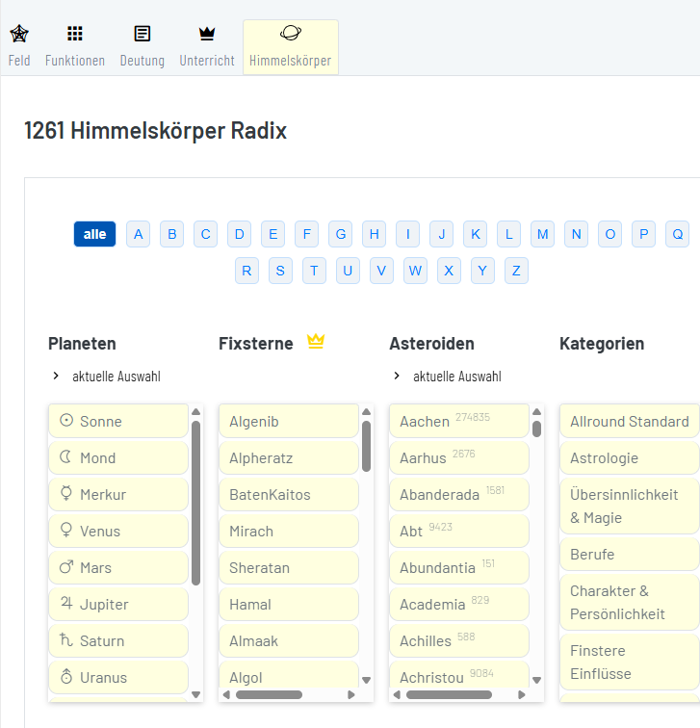Choose Übersinnlichkeit & Magie category
Screen dimensions: 700x728
(630, 507)
